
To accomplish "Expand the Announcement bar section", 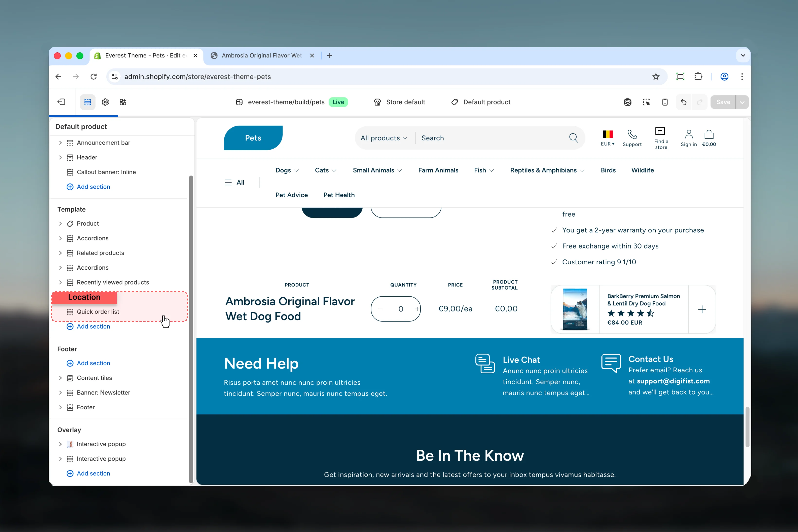I will pos(60,143).
